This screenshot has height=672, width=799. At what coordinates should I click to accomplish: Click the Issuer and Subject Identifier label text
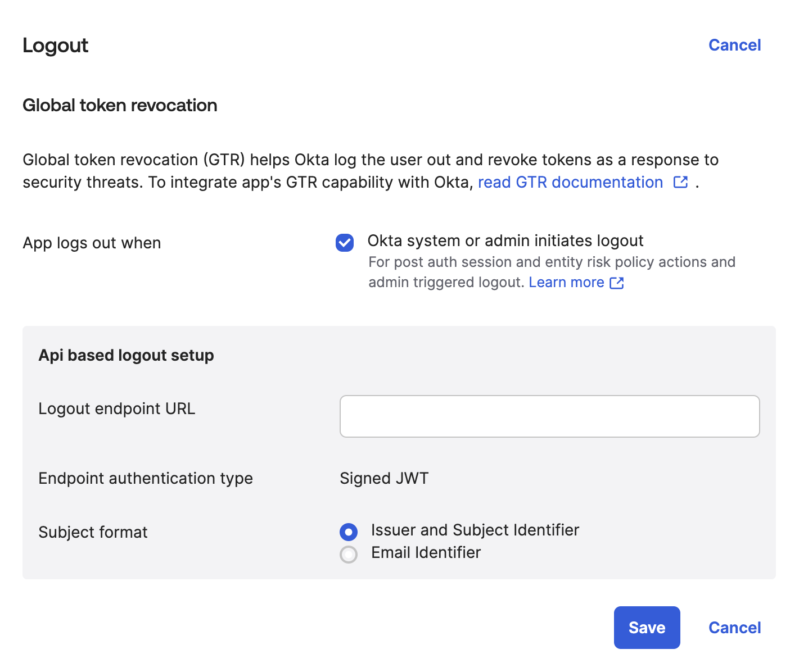click(x=475, y=530)
